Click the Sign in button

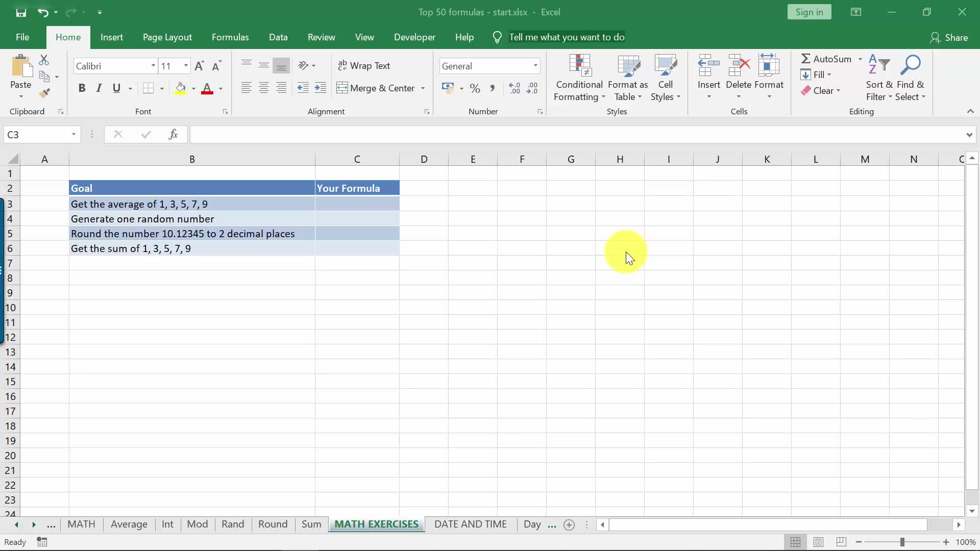pyautogui.click(x=809, y=12)
